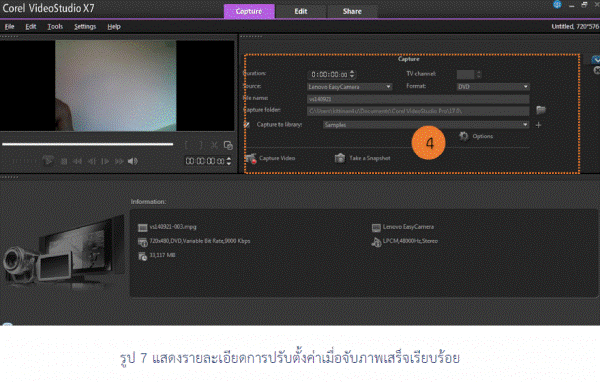Open the Capture to library Samples dropdown
The height and width of the screenshot is (382, 600).
[426, 125]
